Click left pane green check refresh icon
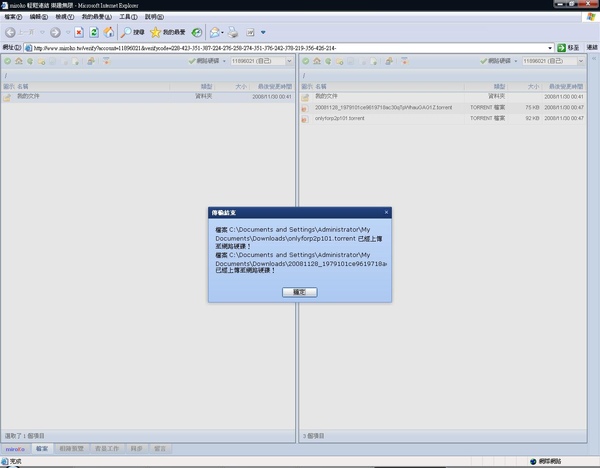 click(8, 61)
